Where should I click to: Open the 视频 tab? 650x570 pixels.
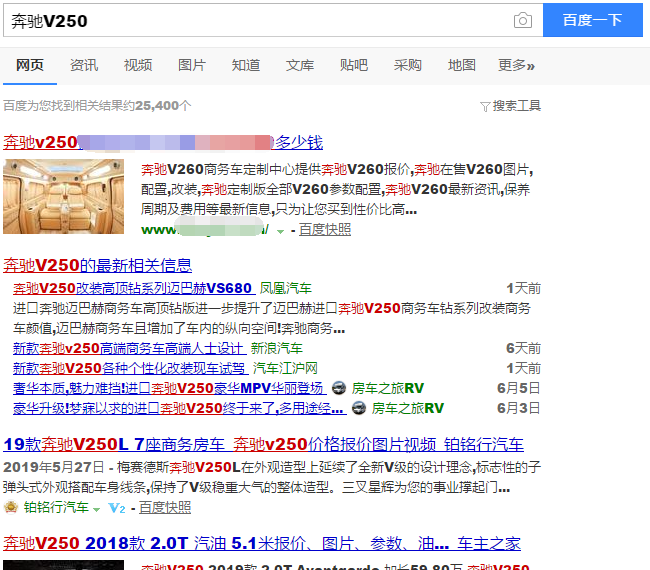pos(138,65)
